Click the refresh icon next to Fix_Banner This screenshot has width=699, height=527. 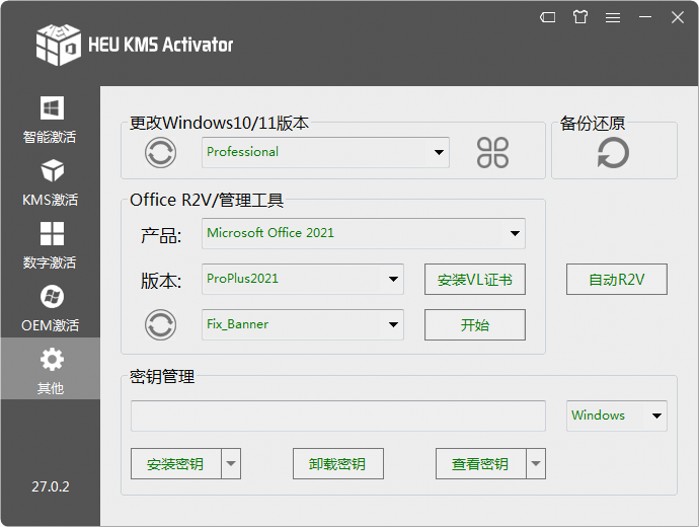click(160, 325)
